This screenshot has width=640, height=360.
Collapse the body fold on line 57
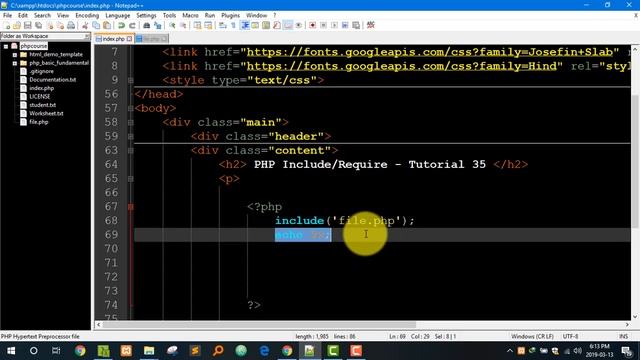point(131,109)
